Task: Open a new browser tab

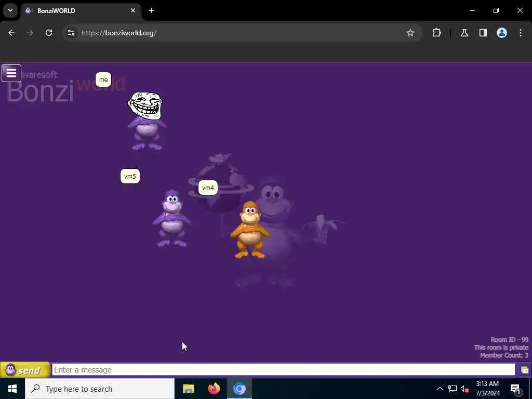Action: 152,10
